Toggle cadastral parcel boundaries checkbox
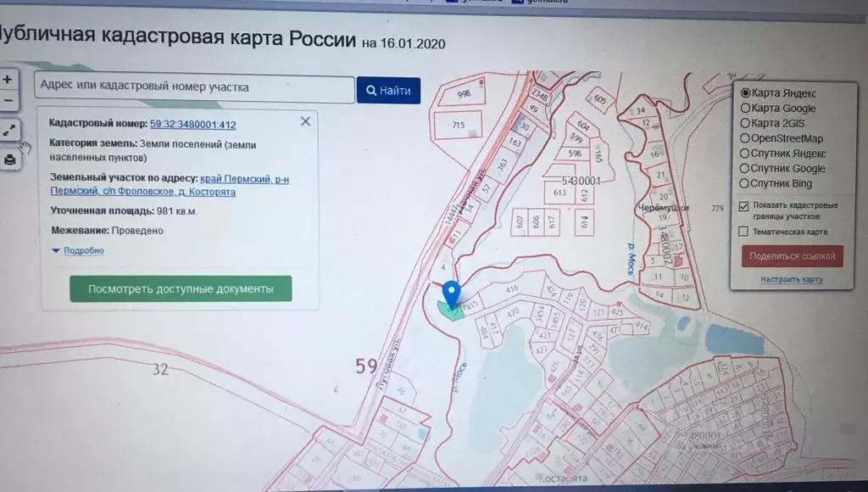This screenshot has height=492, width=868. [743, 206]
